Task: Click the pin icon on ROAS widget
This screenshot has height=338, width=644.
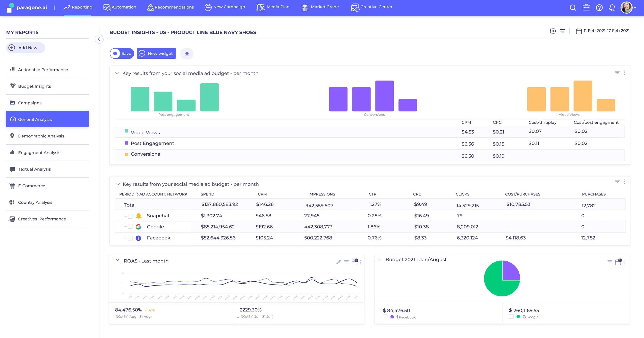Action: [338, 262]
